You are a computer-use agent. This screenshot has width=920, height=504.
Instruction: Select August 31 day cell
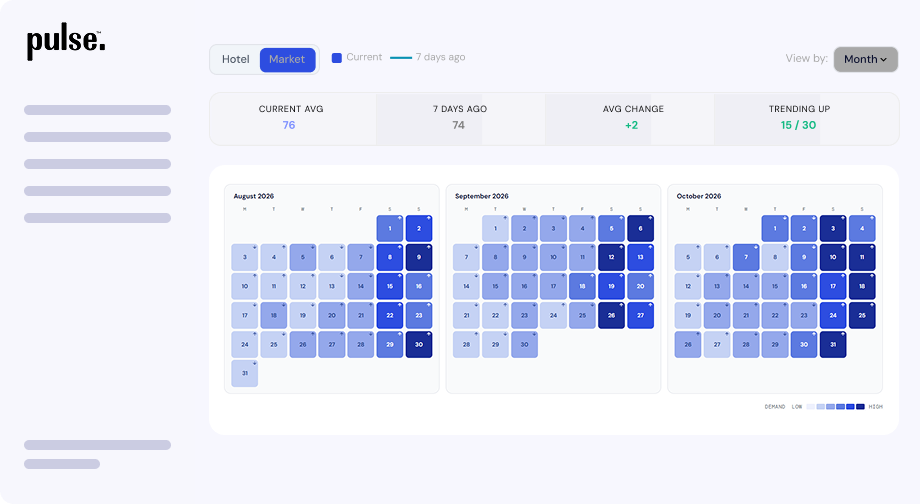245,373
